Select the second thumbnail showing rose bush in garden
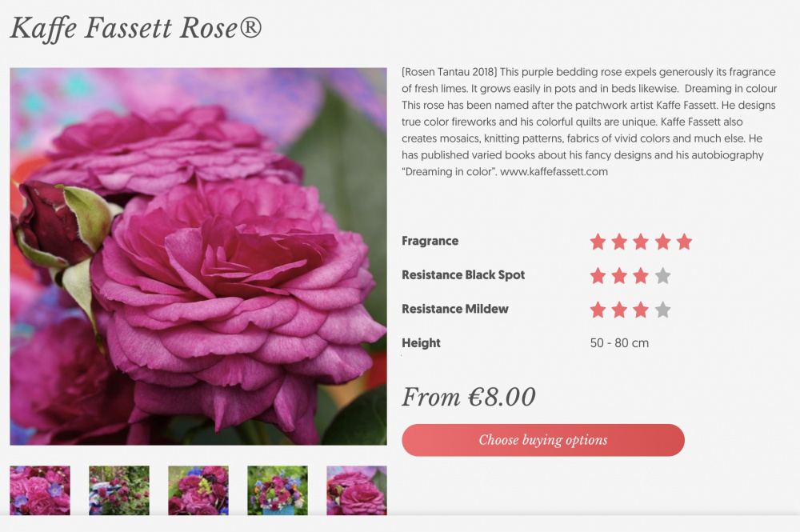Screen dimensions: 800x532 (x=119, y=490)
